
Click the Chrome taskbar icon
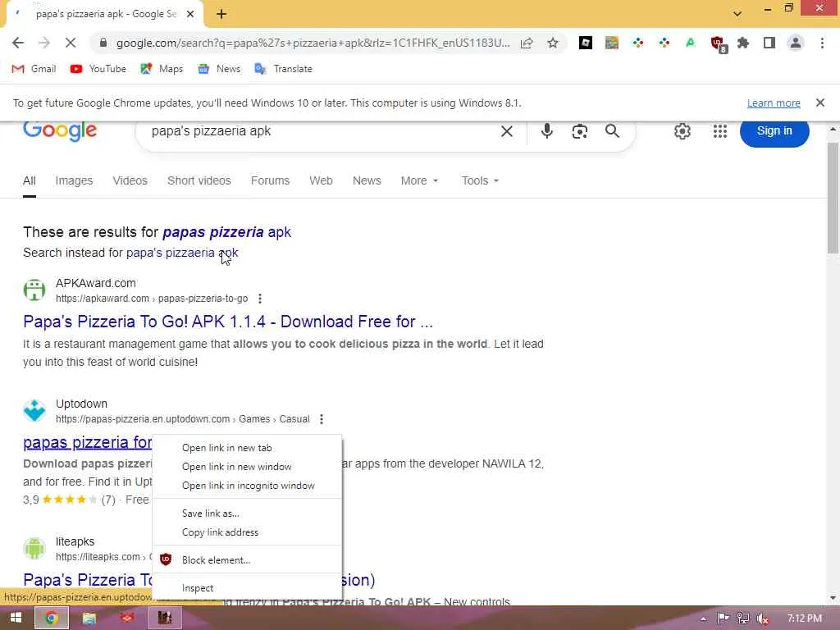(52, 619)
